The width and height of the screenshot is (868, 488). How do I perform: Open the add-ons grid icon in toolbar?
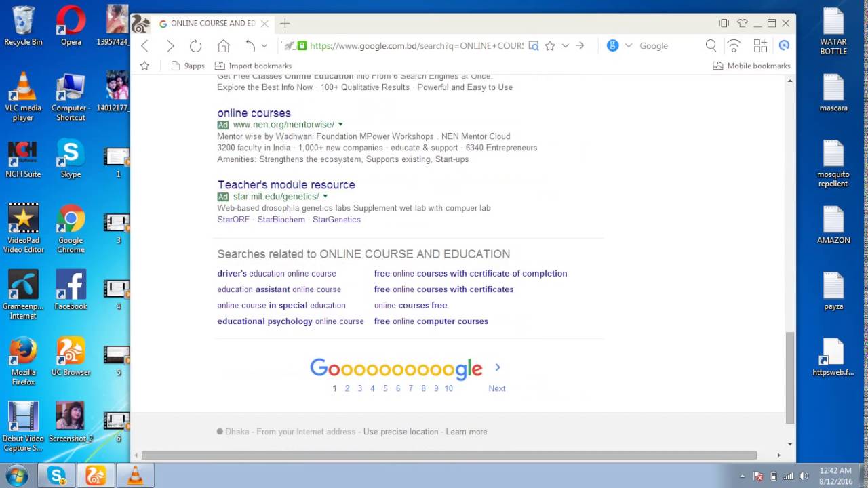(760, 45)
